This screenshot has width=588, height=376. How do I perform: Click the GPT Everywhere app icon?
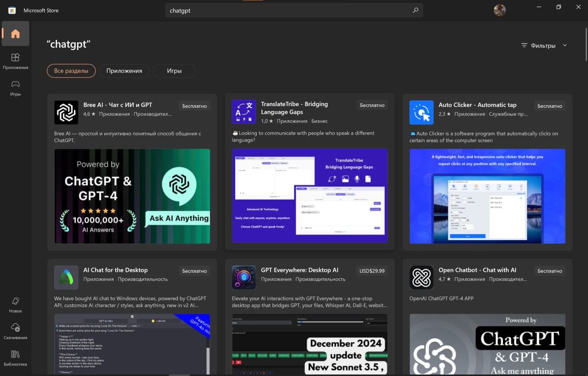pos(244,277)
